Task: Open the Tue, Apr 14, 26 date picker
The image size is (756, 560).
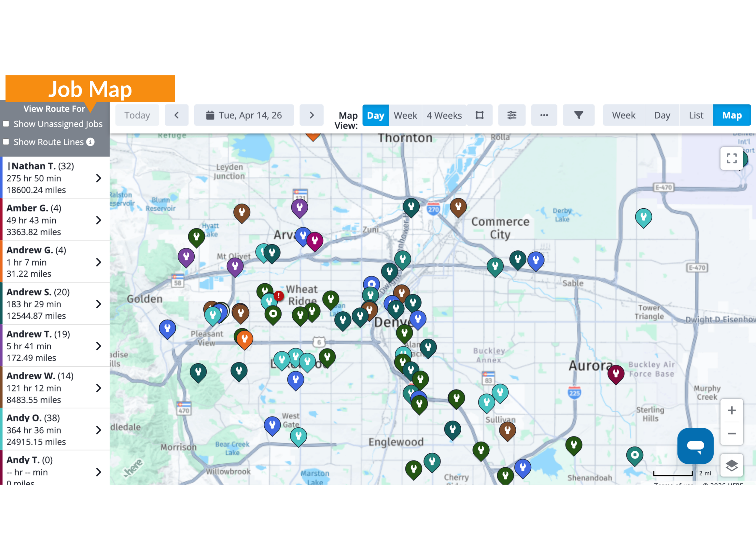Action: [244, 115]
